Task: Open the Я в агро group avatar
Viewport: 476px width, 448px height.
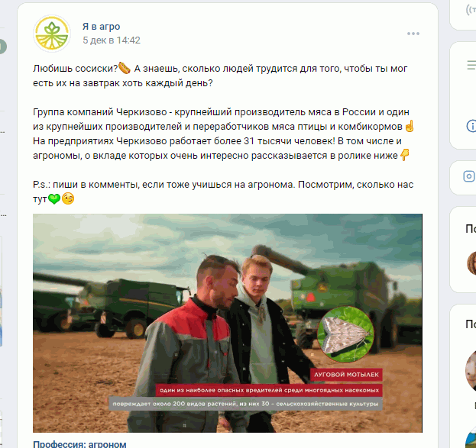Action: tap(52, 34)
